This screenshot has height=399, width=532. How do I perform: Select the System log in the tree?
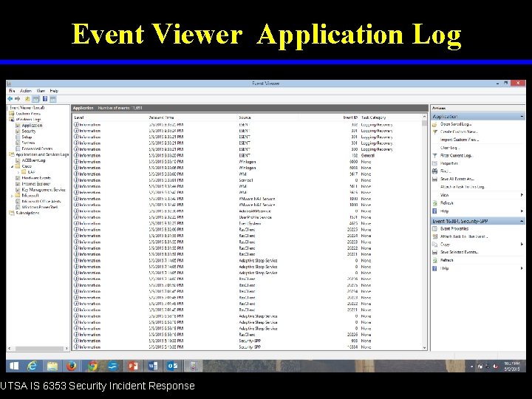(x=28, y=143)
